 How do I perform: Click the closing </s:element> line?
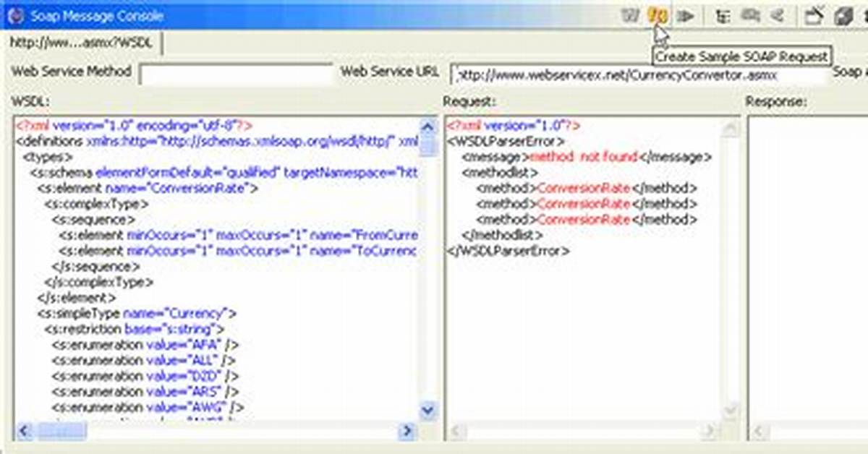click(x=77, y=298)
